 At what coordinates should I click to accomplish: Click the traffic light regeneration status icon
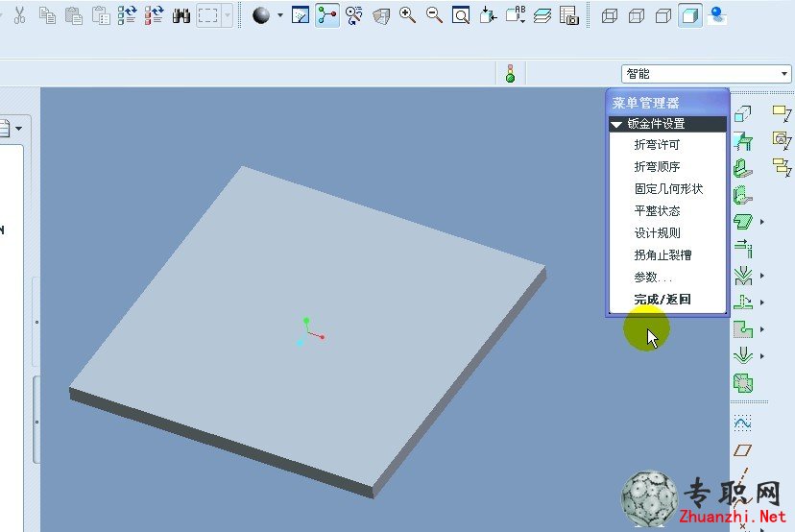[x=511, y=74]
